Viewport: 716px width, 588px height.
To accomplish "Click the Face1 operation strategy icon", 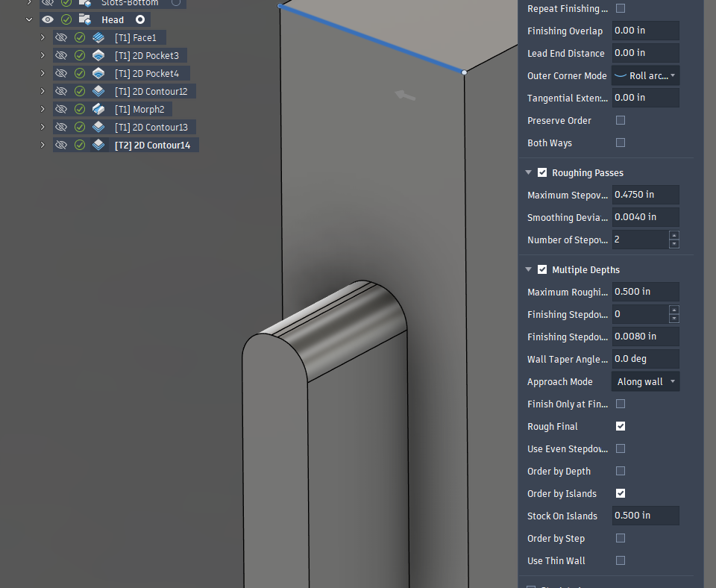I will coord(98,37).
